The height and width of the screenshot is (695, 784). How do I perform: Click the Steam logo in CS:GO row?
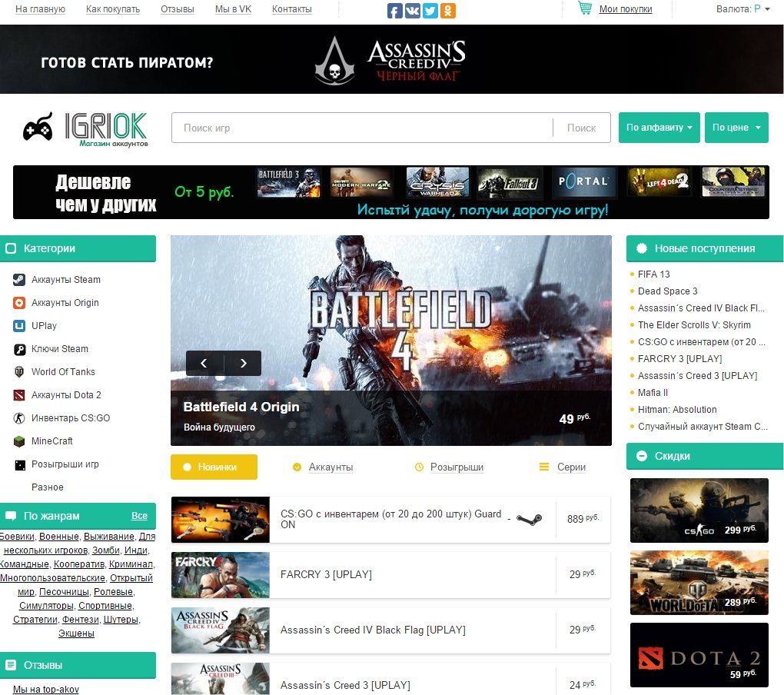[529, 520]
